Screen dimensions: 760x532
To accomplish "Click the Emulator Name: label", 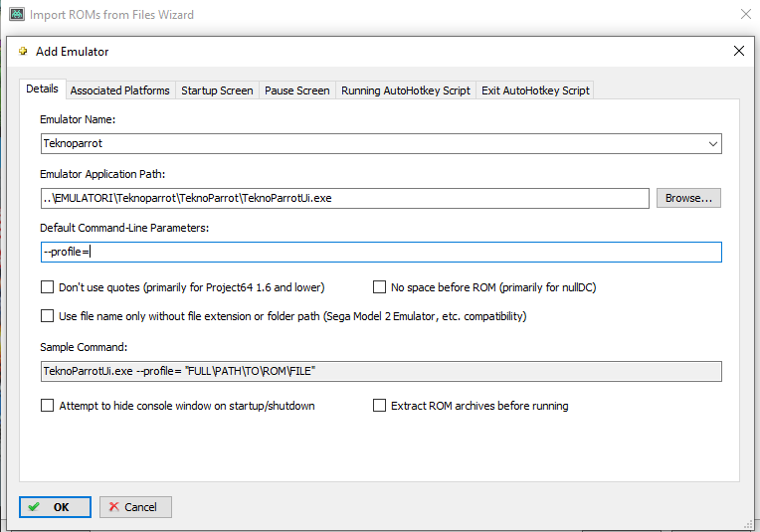I will [x=78, y=119].
